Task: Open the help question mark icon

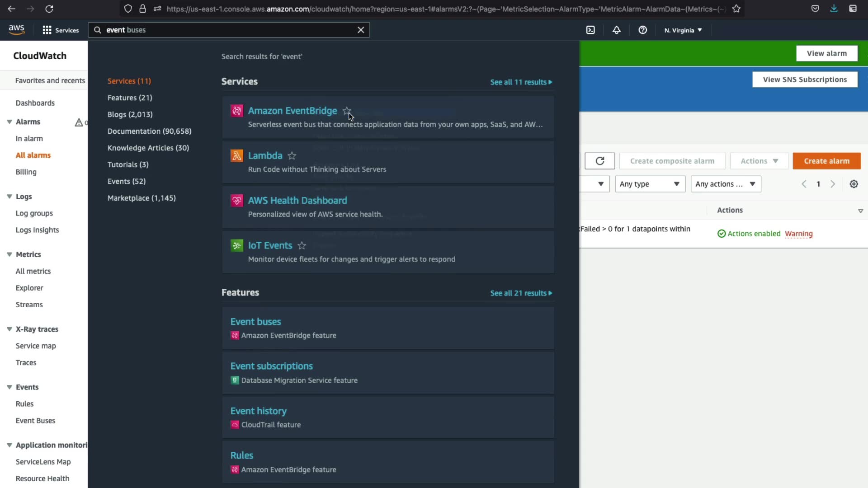Action: click(x=642, y=30)
